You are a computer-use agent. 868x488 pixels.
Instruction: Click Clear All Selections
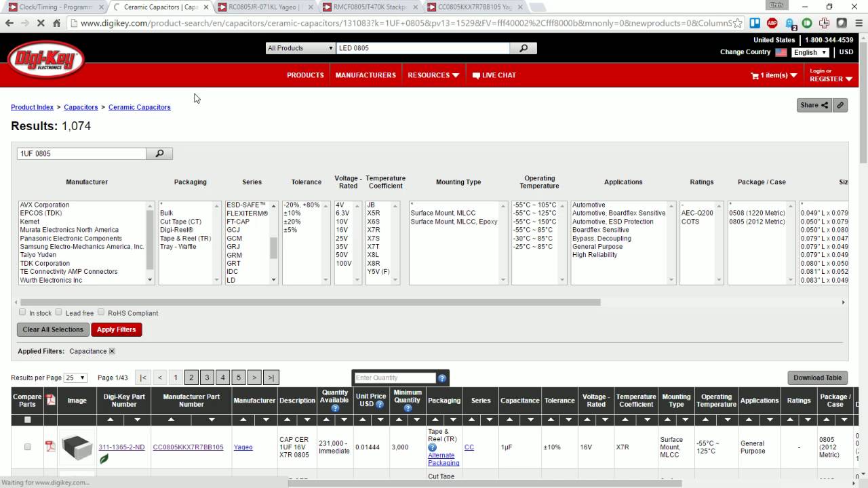(53, 329)
